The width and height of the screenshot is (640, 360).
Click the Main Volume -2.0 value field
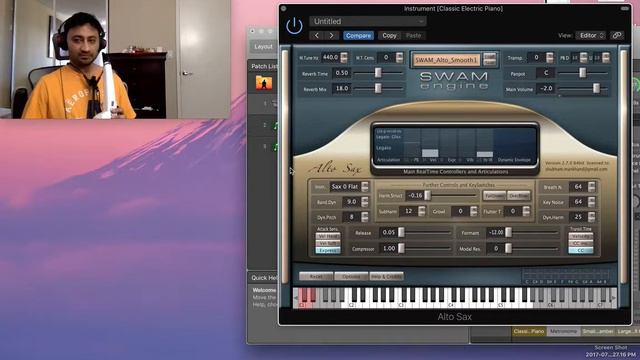coord(546,88)
